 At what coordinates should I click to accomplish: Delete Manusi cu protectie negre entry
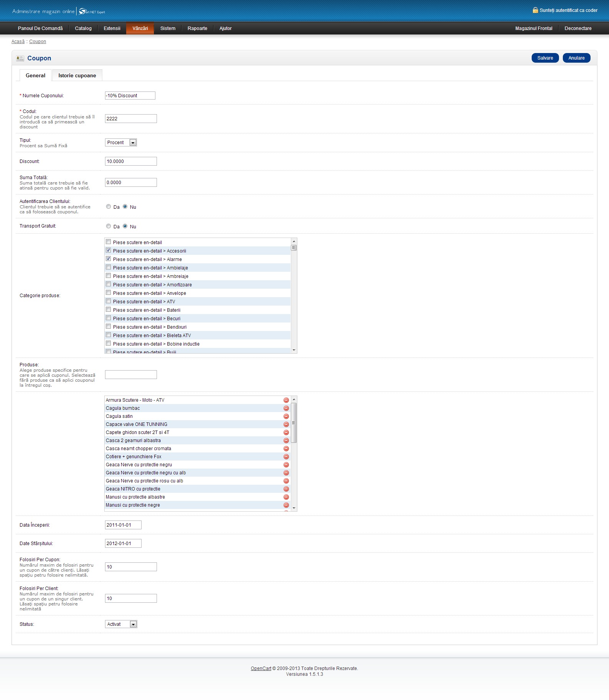[286, 505]
